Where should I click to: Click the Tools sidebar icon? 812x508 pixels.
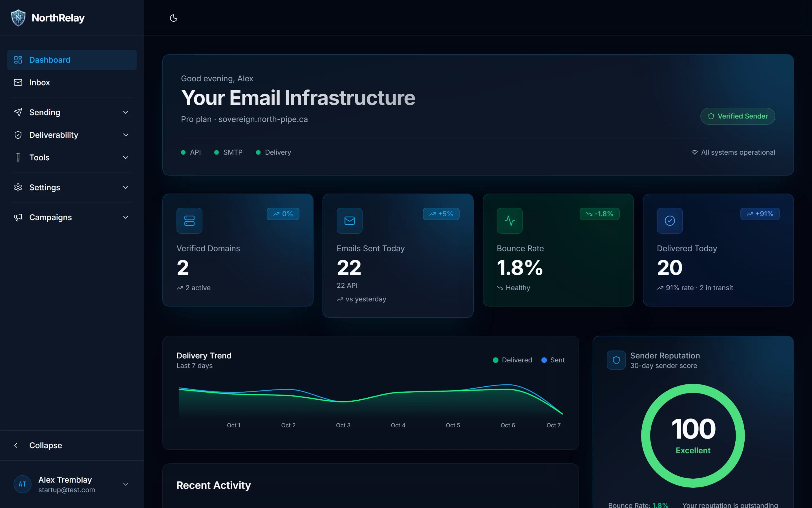point(18,157)
